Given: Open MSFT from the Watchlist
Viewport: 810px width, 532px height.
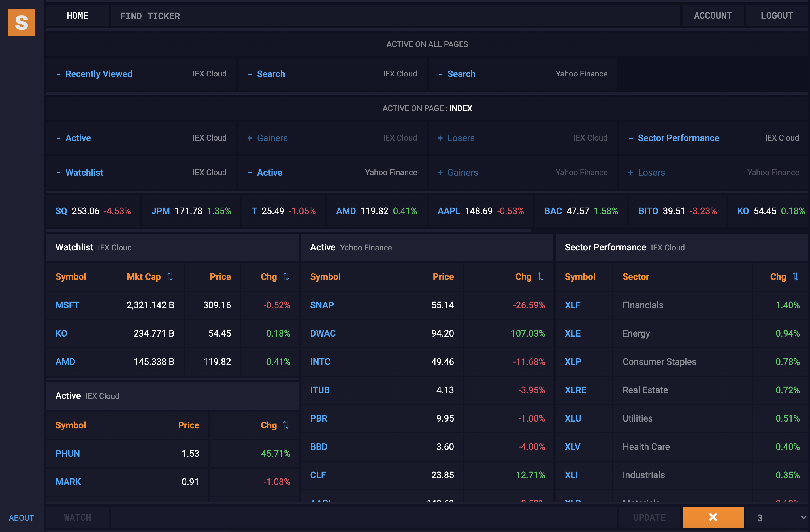Looking at the screenshot, I should tap(67, 305).
